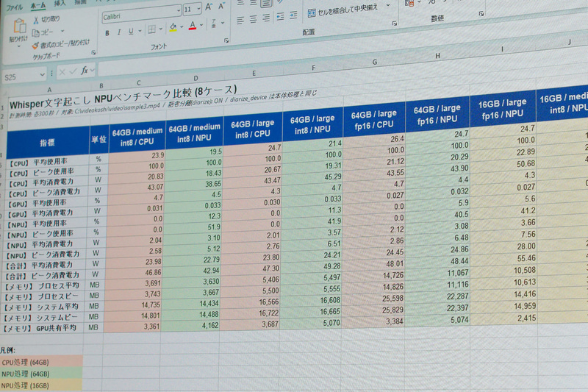Click Merge & Center (セルを結合して中央揃え)

[343, 10]
